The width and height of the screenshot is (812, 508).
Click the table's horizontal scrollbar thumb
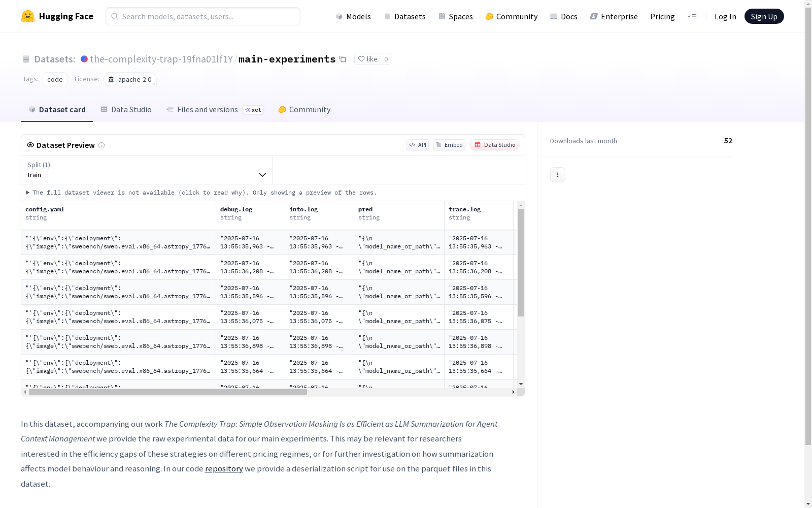[x=168, y=392]
